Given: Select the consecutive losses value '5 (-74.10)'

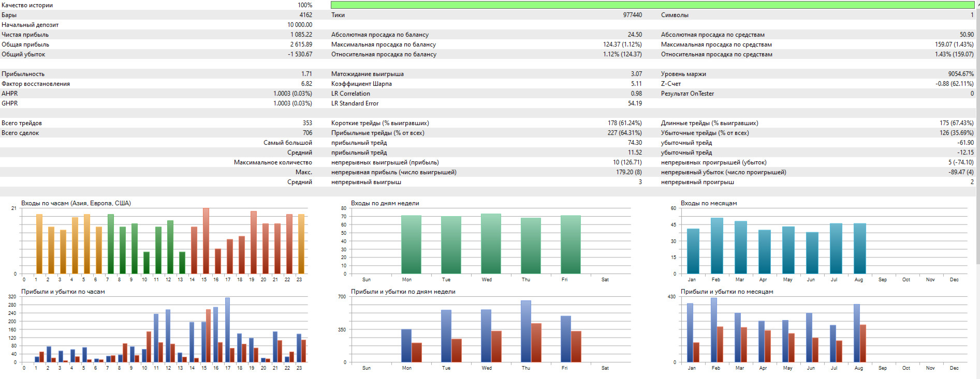Looking at the screenshot, I should pyautogui.click(x=961, y=162).
